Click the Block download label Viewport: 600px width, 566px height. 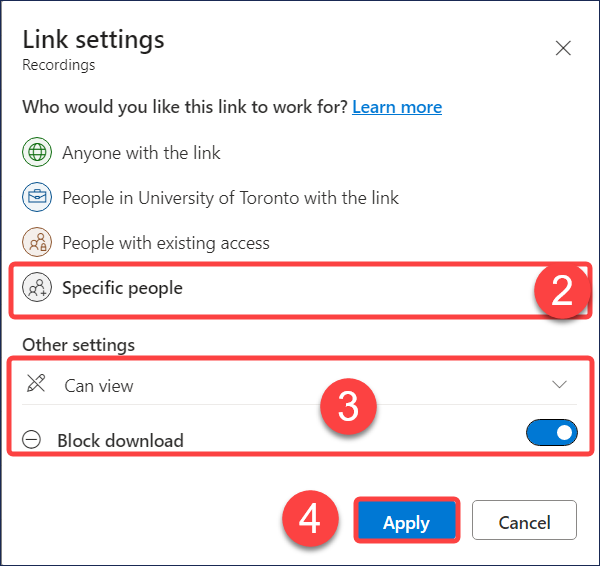[121, 440]
